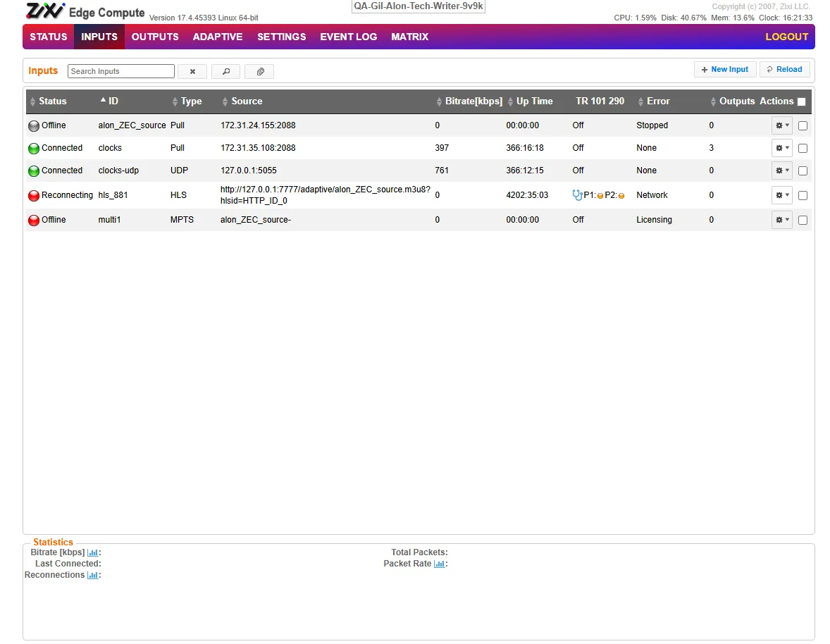Click the 397 bitrate value for clocks

[x=442, y=148]
